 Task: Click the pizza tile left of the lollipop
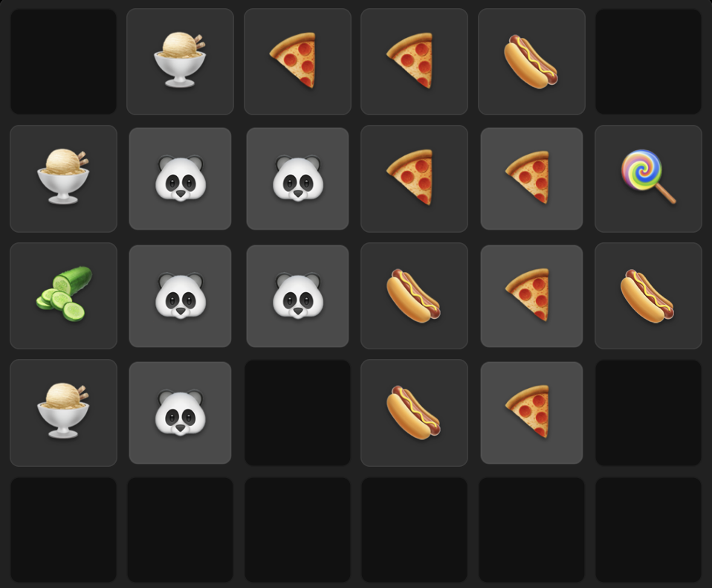point(531,178)
